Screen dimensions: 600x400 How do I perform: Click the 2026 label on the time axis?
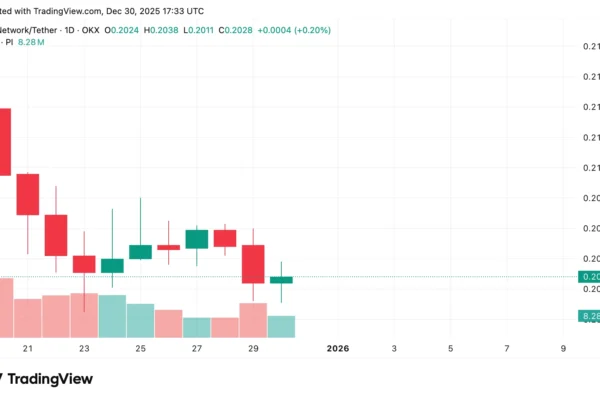point(338,349)
